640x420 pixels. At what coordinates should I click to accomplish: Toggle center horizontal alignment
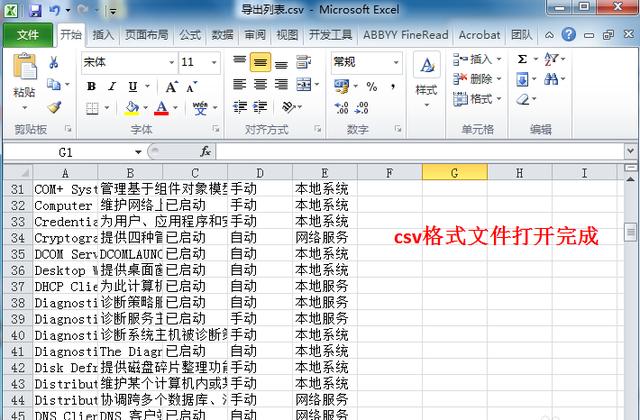pyautogui.click(x=259, y=62)
